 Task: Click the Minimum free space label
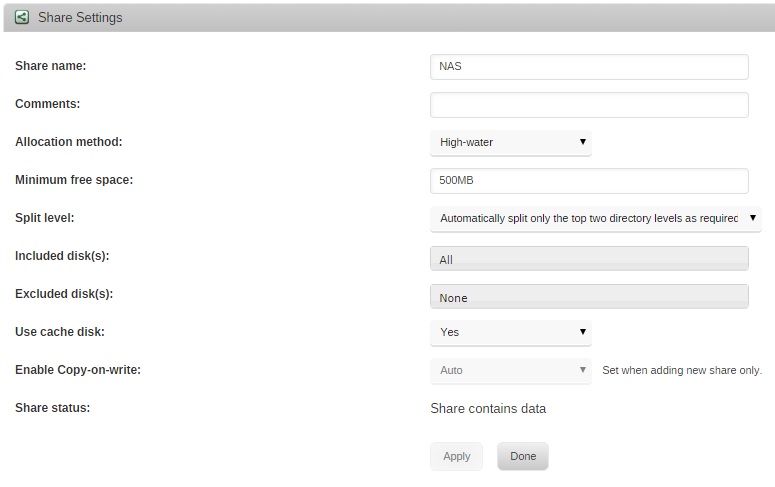pos(74,180)
